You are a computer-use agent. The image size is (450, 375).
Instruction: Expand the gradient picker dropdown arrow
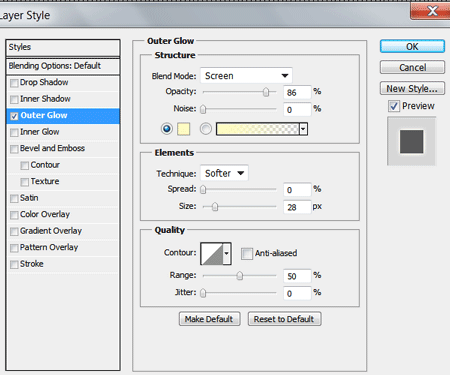click(303, 129)
